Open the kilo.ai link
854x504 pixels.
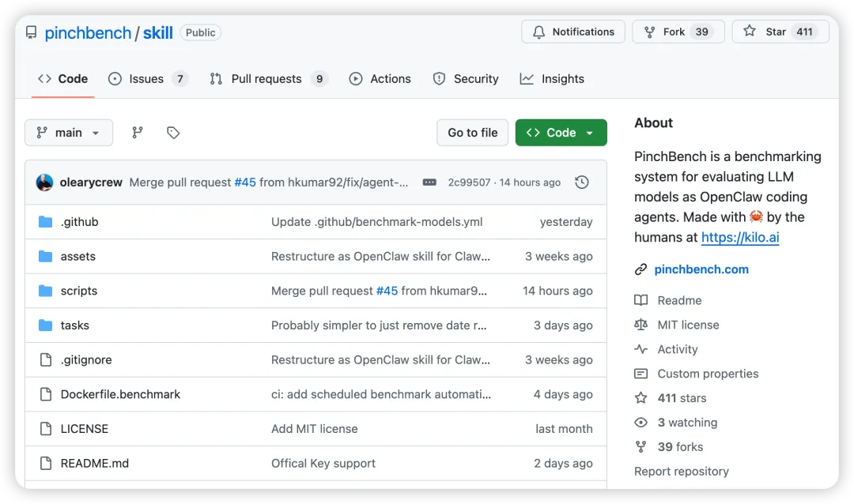[x=740, y=237]
